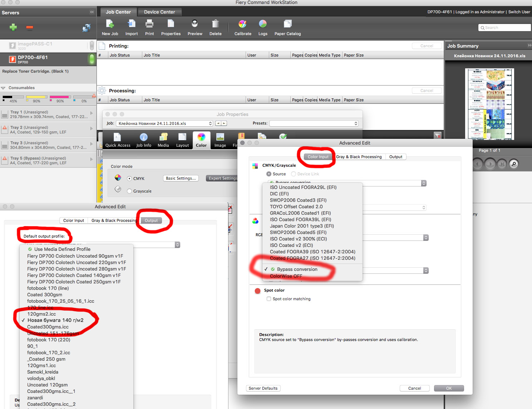Click the Delete trash icon
This screenshot has width=532, height=409.
click(215, 24)
